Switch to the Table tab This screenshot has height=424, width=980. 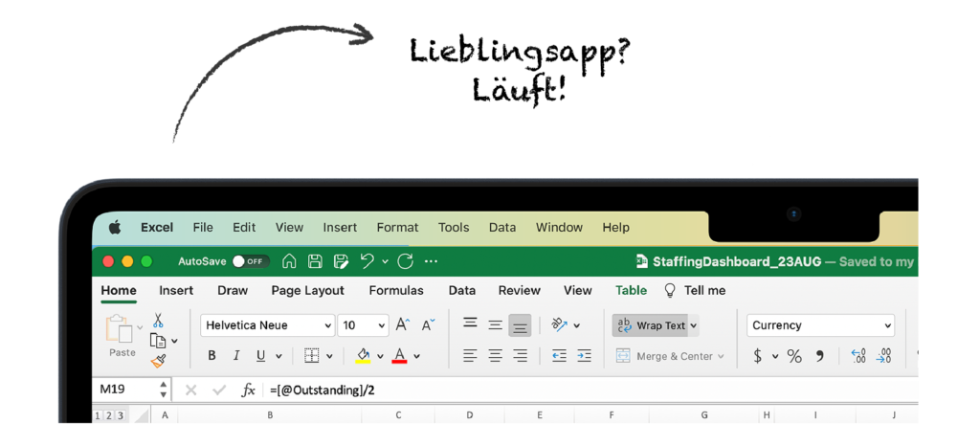[632, 291]
